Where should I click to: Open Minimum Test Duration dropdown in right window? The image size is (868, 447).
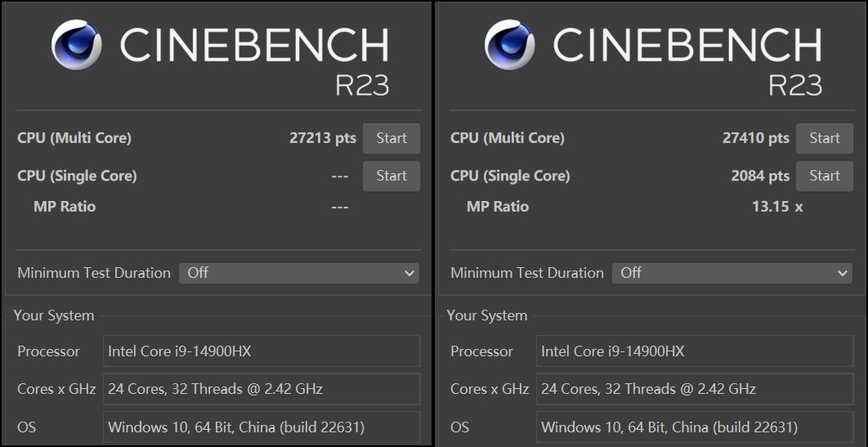pyautogui.click(x=732, y=273)
